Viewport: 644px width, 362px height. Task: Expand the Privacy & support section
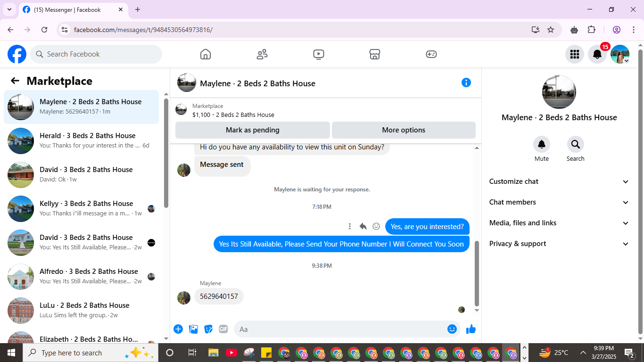tap(559, 244)
